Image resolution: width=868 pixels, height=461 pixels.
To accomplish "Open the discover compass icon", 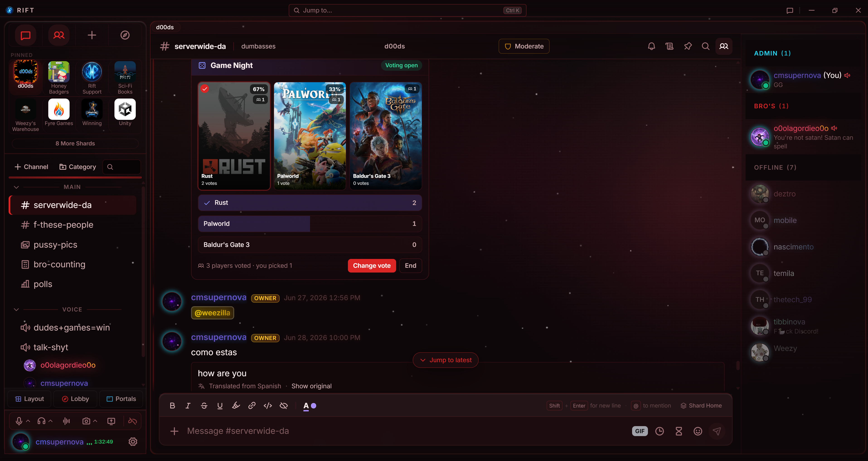I will pos(125,35).
